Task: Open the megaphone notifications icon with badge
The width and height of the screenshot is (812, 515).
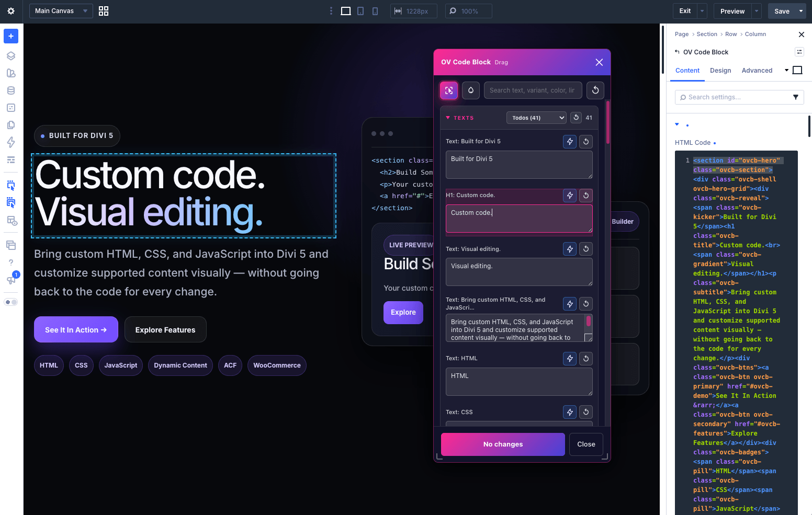Action: click(11, 280)
